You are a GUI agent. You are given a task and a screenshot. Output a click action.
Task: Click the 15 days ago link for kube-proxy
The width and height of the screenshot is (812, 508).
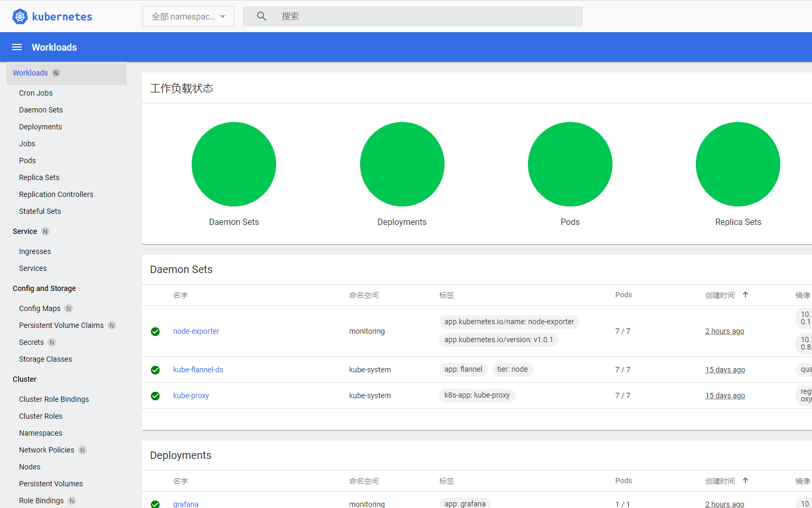tap(725, 396)
